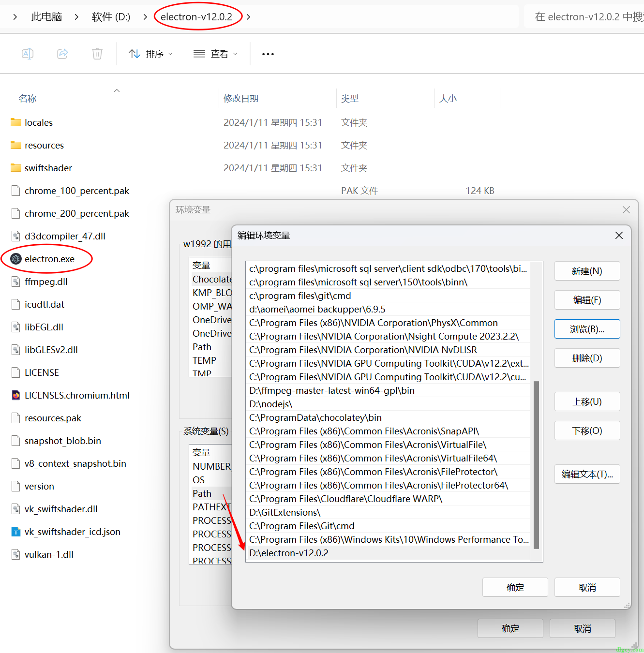Sort by the 大小 column header

[x=448, y=99]
